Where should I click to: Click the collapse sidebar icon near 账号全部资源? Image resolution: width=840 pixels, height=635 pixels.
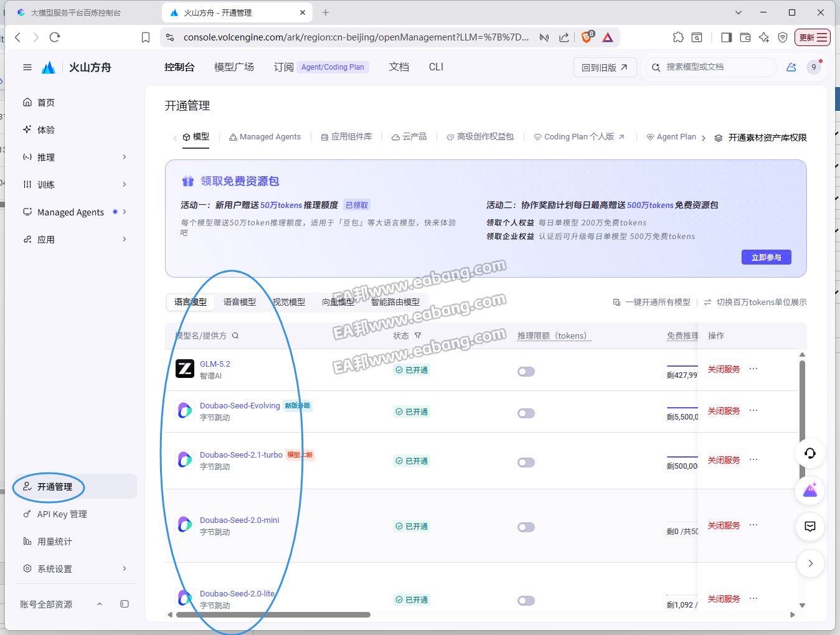tap(125, 604)
